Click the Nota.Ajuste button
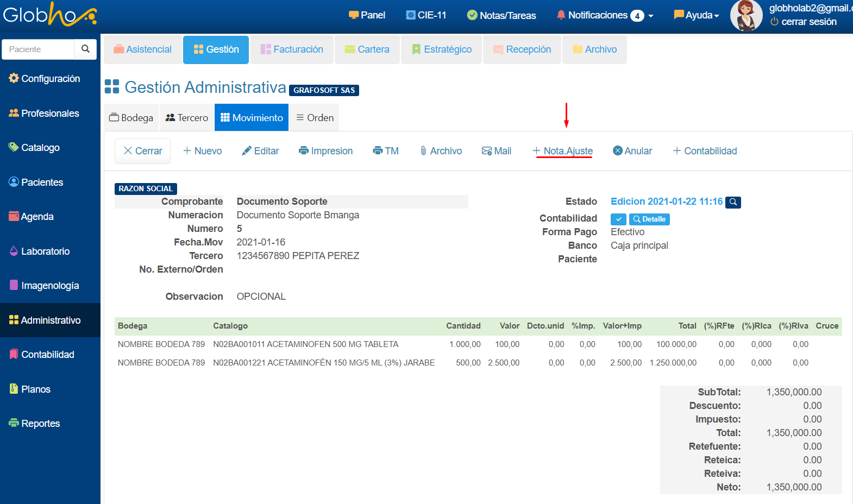This screenshot has height=504, width=853. [x=563, y=151]
